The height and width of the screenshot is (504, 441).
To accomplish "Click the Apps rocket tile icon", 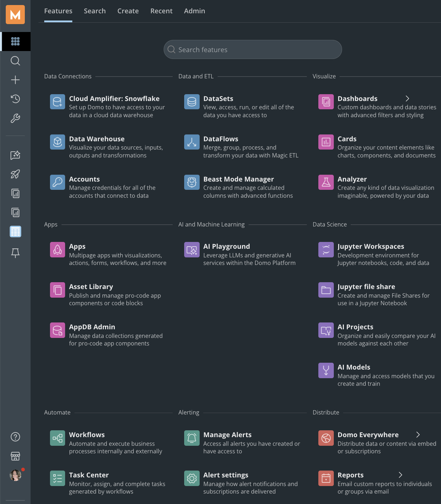I will pos(58,249).
